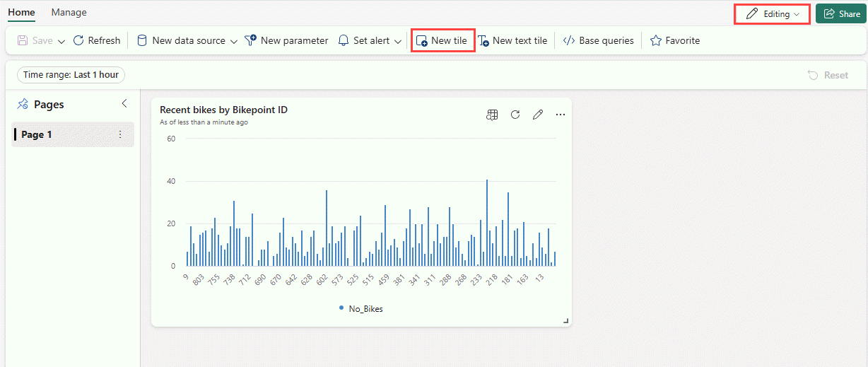Image resolution: width=868 pixels, height=367 pixels.
Task: Edit the tile with the pencil icon
Action: coord(538,115)
